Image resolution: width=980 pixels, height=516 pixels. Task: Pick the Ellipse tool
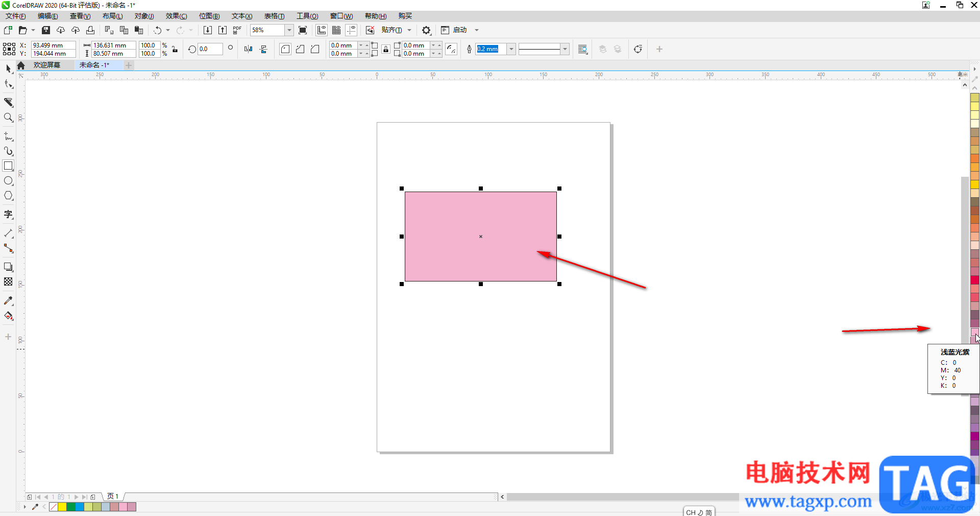click(8, 181)
